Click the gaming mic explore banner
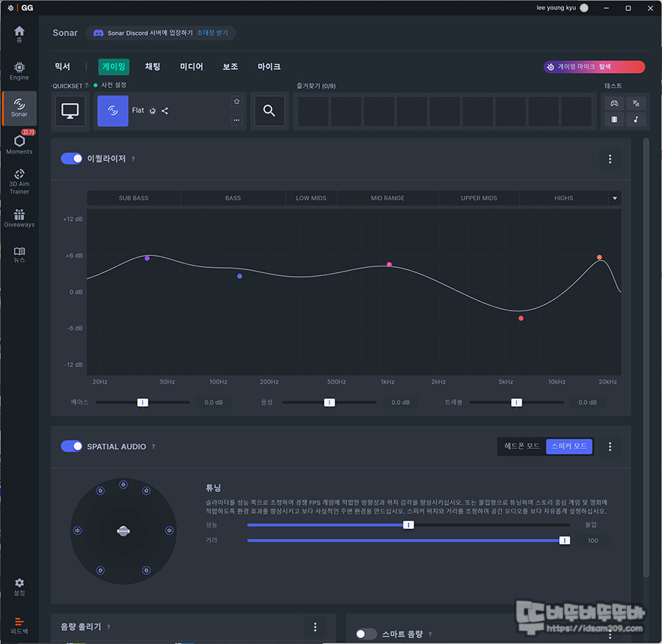 (594, 67)
